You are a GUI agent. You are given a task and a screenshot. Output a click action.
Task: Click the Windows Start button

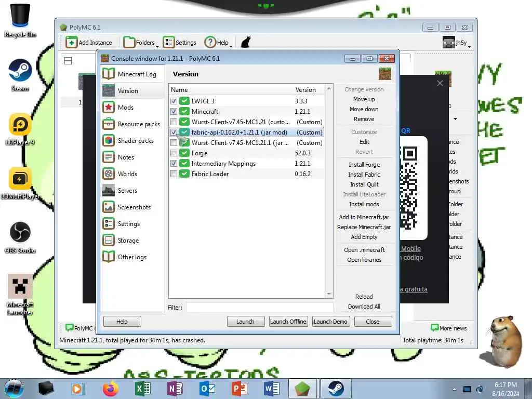pos(14,389)
